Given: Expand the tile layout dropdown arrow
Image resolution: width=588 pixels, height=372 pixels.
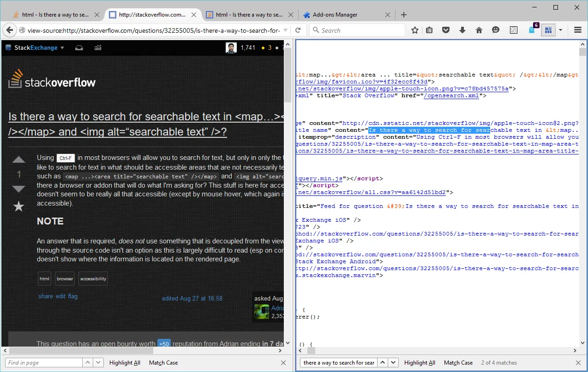Looking at the screenshot, I should 560,30.
